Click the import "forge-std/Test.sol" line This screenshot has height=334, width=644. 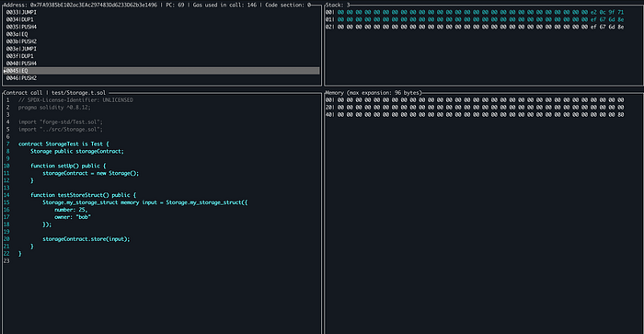click(61, 122)
